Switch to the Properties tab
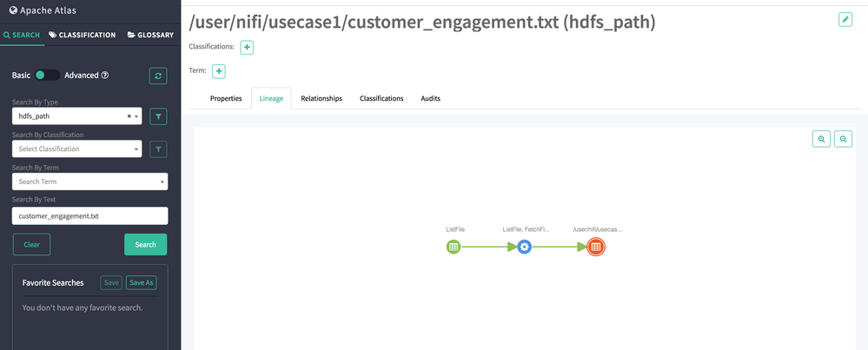This screenshot has height=350, width=868. (x=226, y=99)
